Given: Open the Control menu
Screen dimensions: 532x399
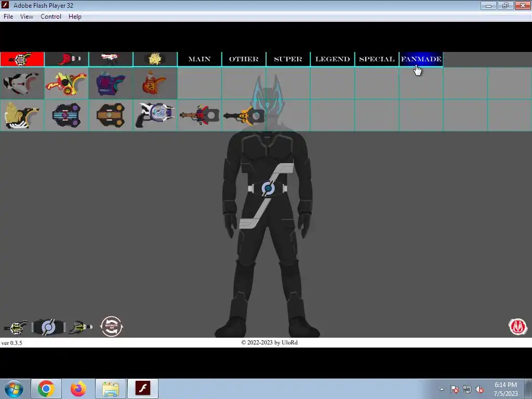Looking at the screenshot, I should coord(51,17).
